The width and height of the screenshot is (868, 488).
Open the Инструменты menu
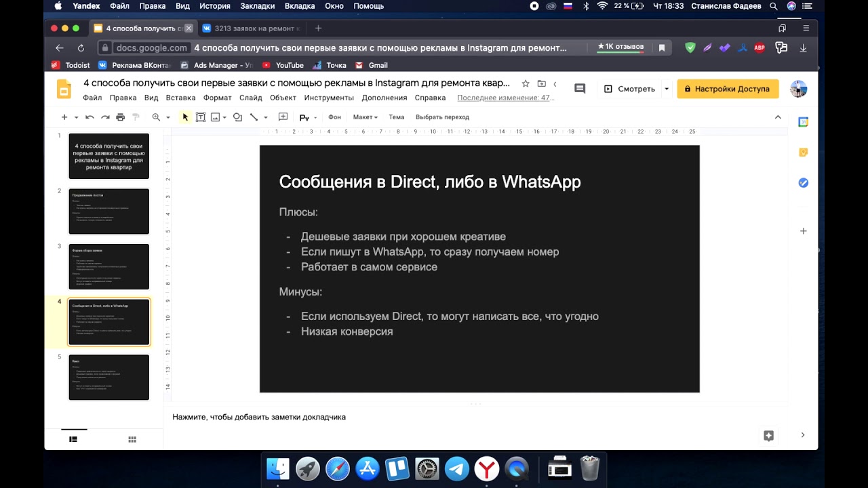(328, 98)
